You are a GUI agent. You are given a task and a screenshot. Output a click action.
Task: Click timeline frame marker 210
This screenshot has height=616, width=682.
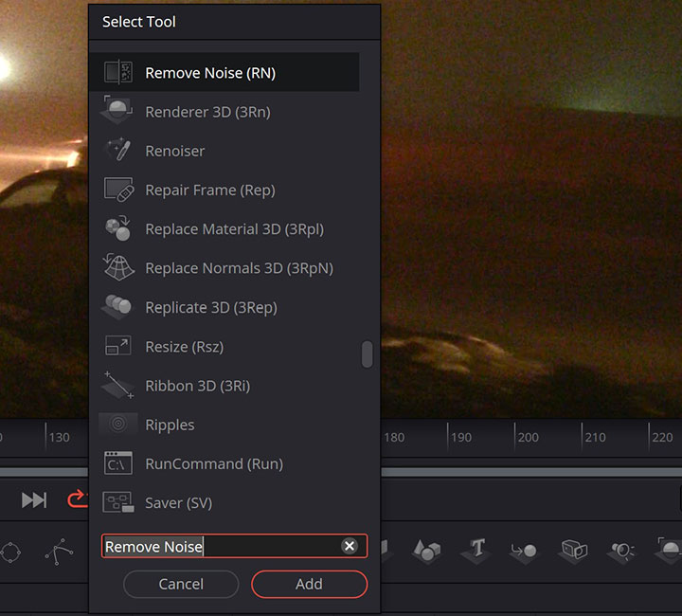595,437
